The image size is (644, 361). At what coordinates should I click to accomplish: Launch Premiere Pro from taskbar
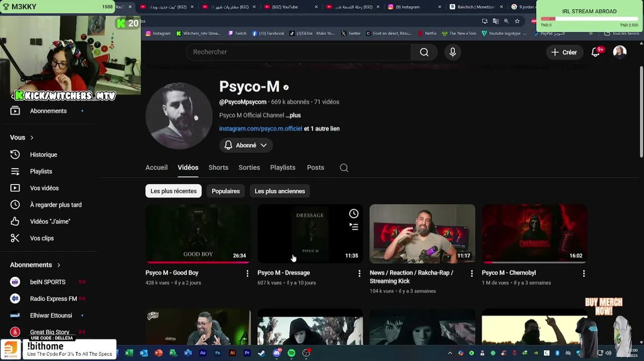click(247, 353)
